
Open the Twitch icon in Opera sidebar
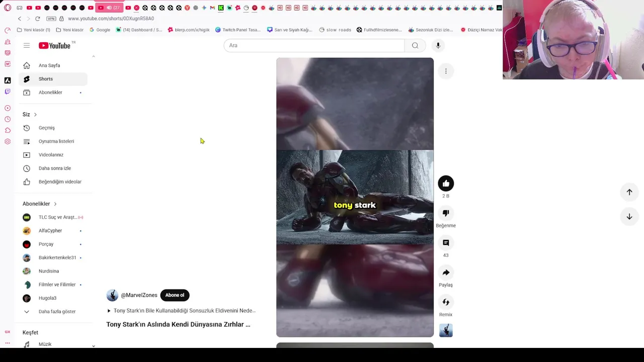tap(8, 92)
